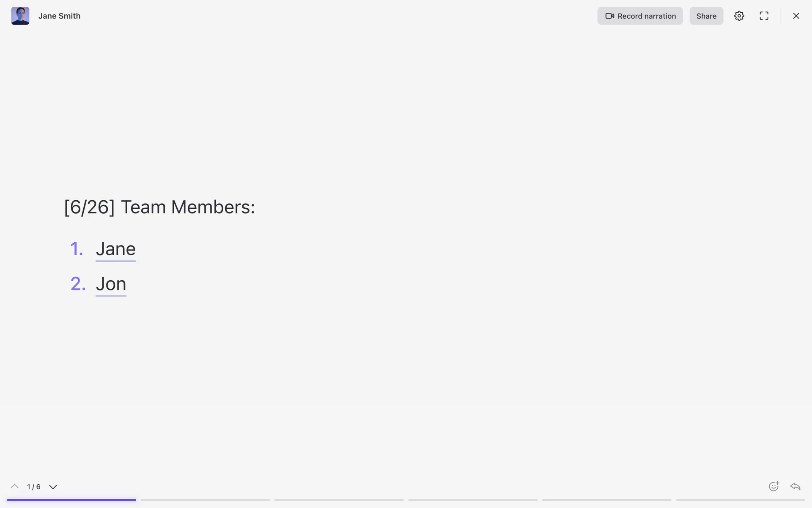Click the Share button
The width and height of the screenshot is (812, 508).
706,16
